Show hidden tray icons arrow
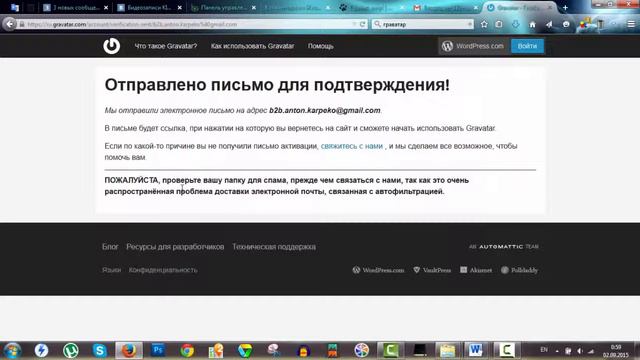Image resolution: width=640 pixels, height=360 pixels. (x=557, y=351)
